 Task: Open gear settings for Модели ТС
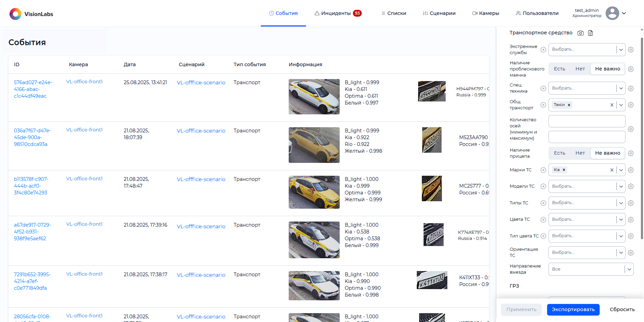(x=631, y=186)
